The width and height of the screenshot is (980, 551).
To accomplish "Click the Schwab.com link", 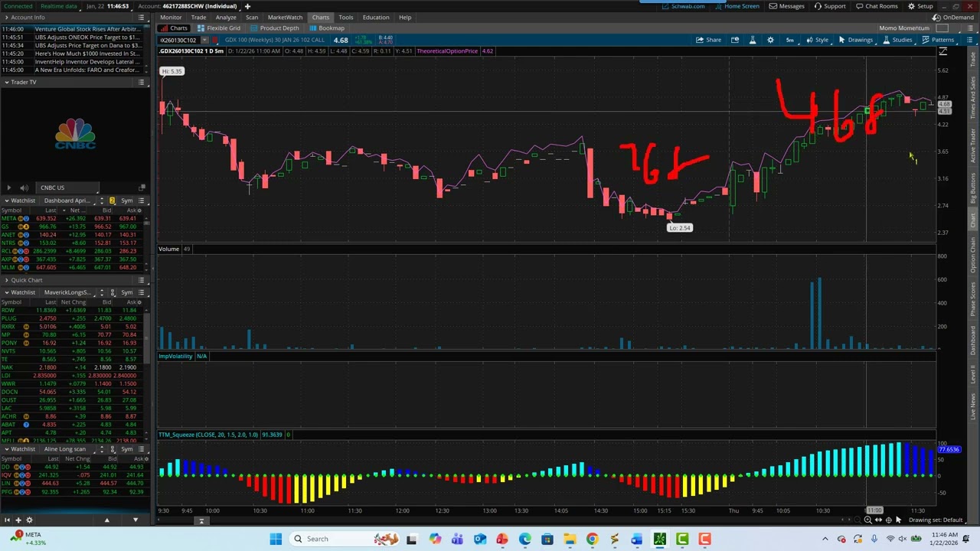I will [684, 6].
